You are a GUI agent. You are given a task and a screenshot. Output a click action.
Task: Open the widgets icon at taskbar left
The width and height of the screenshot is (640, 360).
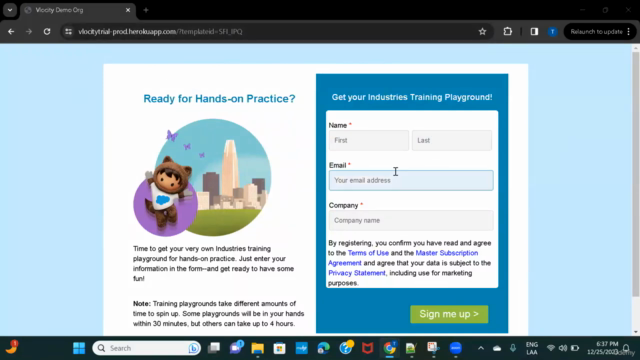click(x=11, y=347)
